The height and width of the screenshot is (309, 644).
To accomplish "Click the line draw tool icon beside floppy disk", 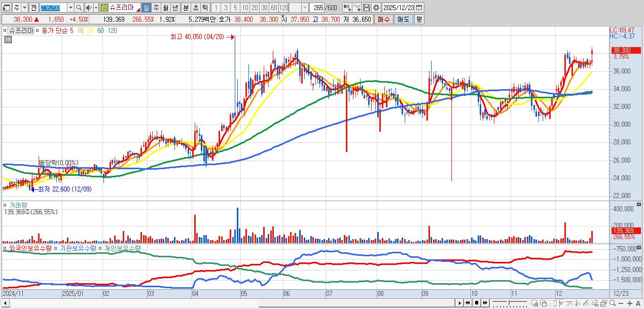I will pyautogui.click(x=357, y=8).
